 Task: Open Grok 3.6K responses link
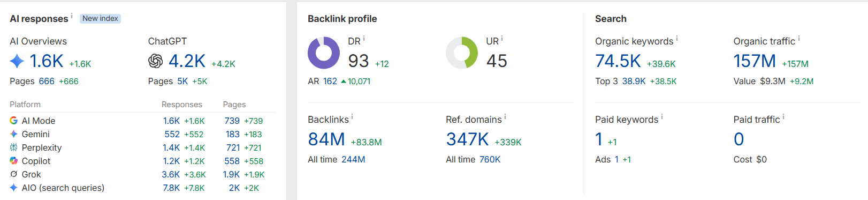click(x=171, y=174)
